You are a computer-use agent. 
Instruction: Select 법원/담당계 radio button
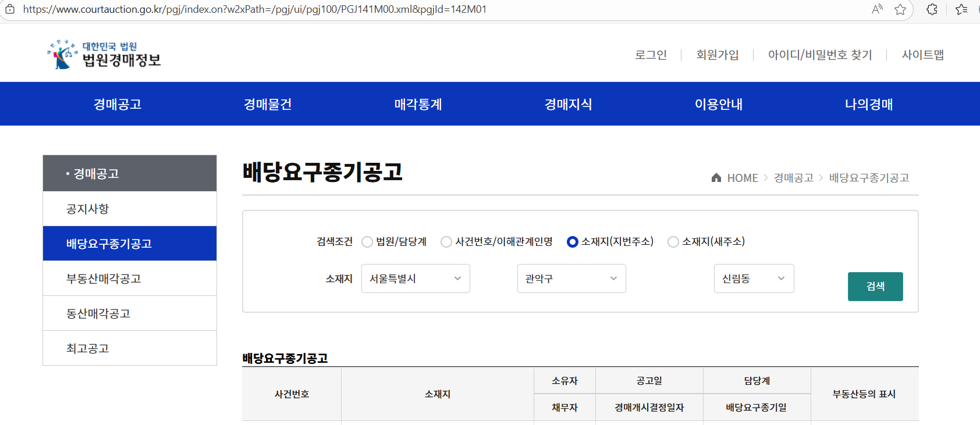pos(367,242)
